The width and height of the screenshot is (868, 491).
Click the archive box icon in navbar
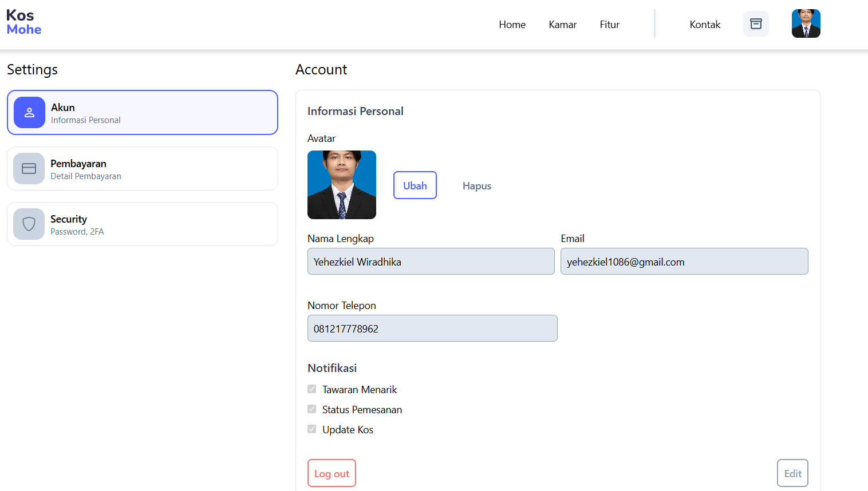click(x=756, y=24)
